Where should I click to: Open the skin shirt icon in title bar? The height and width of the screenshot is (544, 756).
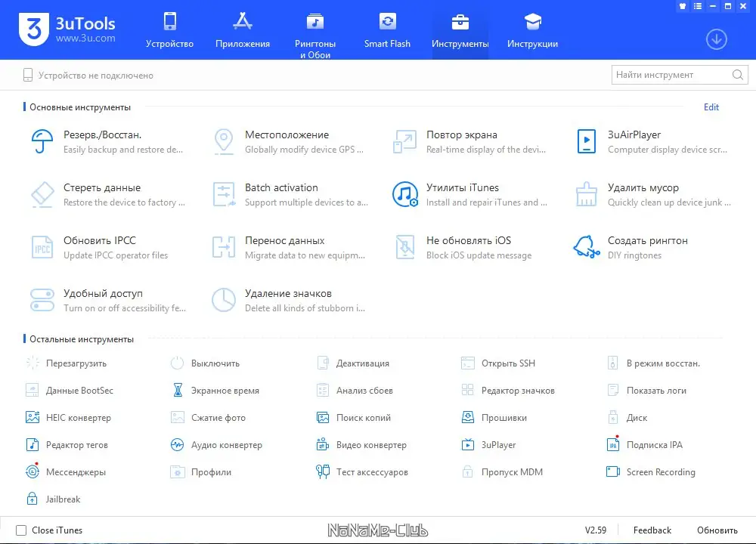[x=682, y=6]
